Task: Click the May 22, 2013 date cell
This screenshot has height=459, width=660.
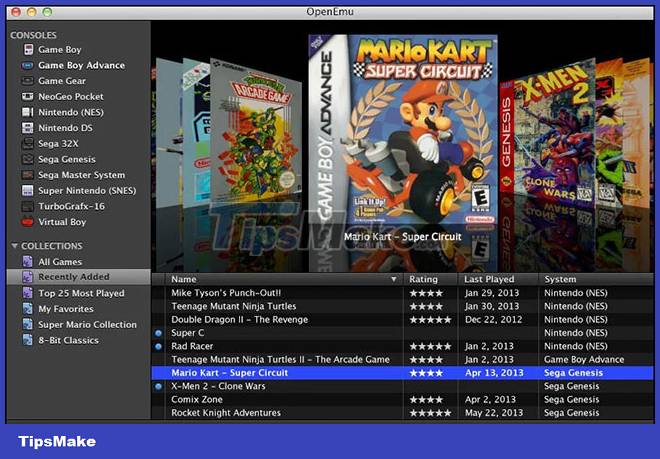Action: click(494, 413)
